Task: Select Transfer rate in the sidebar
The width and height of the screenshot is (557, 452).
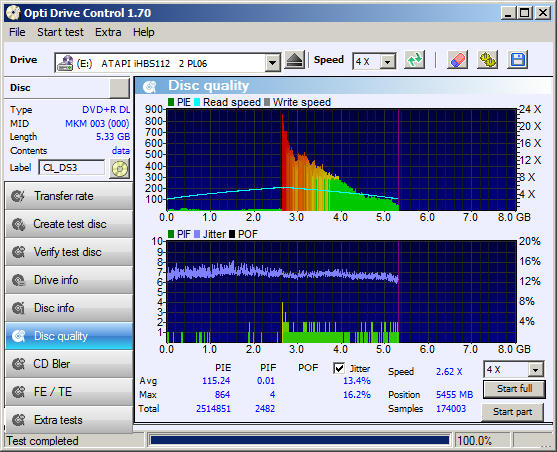Action: tap(69, 196)
